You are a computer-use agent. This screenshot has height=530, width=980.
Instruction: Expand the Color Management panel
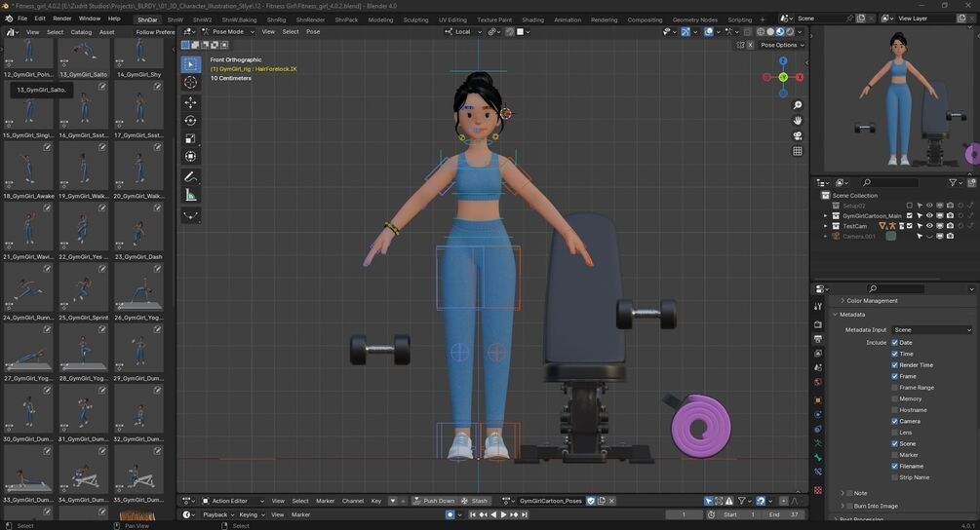pyautogui.click(x=871, y=301)
